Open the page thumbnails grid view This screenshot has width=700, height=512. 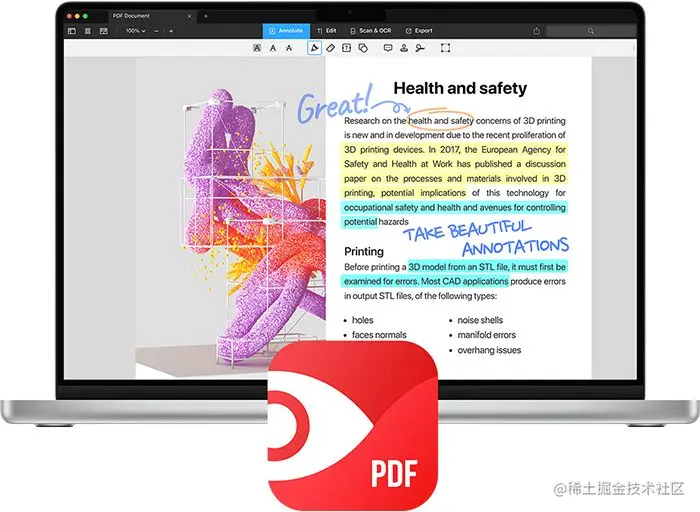click(88, 31)
